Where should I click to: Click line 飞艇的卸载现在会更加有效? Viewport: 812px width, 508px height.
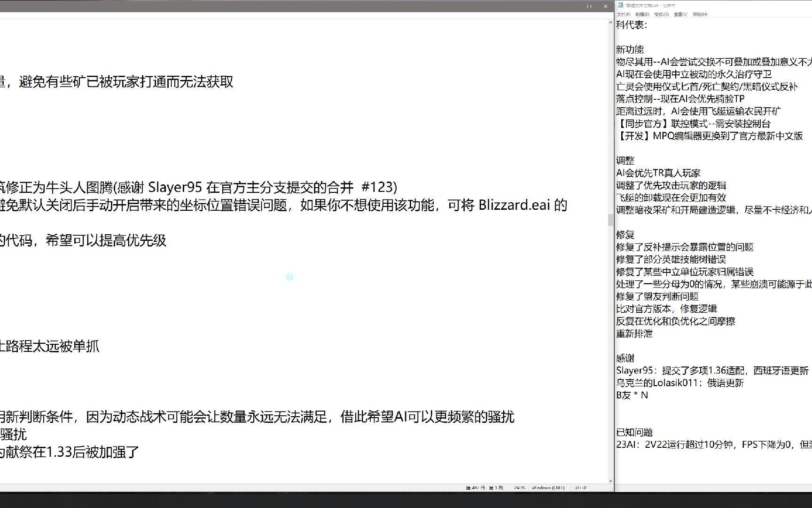point(671,198)
